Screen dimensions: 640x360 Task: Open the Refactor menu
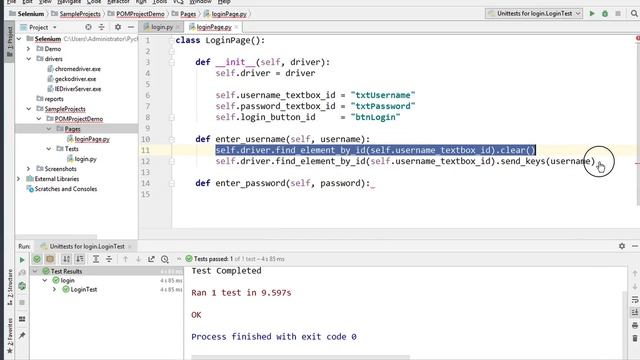(x=118, y=2)
